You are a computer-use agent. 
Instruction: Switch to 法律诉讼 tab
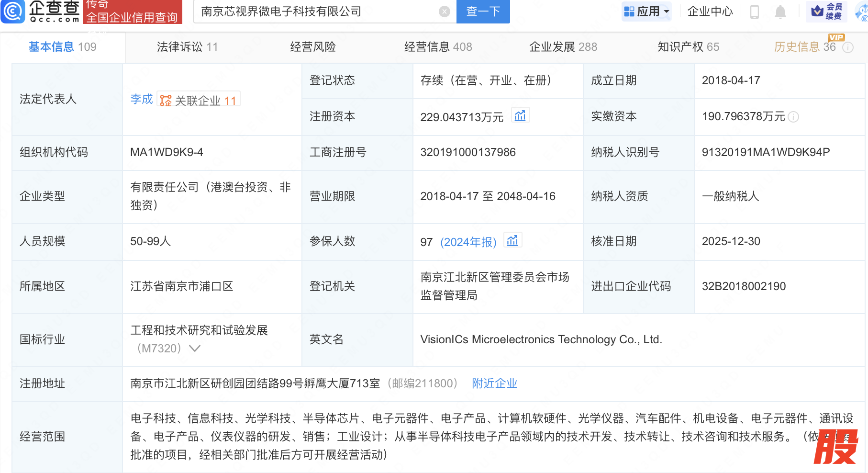[x=187, y=47]
